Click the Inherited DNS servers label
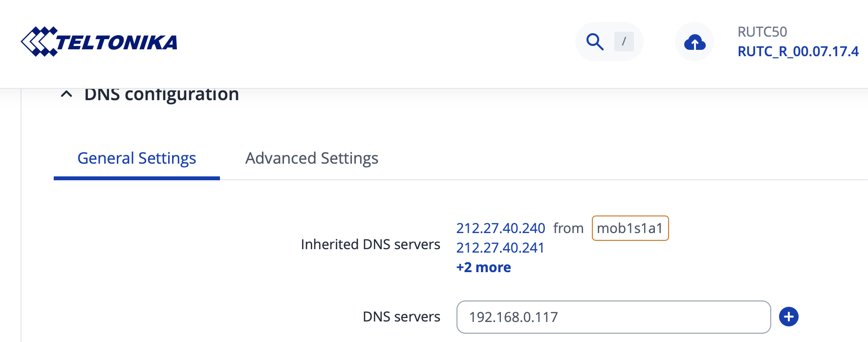Image resolution: width=868 pixels, height=342 pixels. [x=370, y=244]
